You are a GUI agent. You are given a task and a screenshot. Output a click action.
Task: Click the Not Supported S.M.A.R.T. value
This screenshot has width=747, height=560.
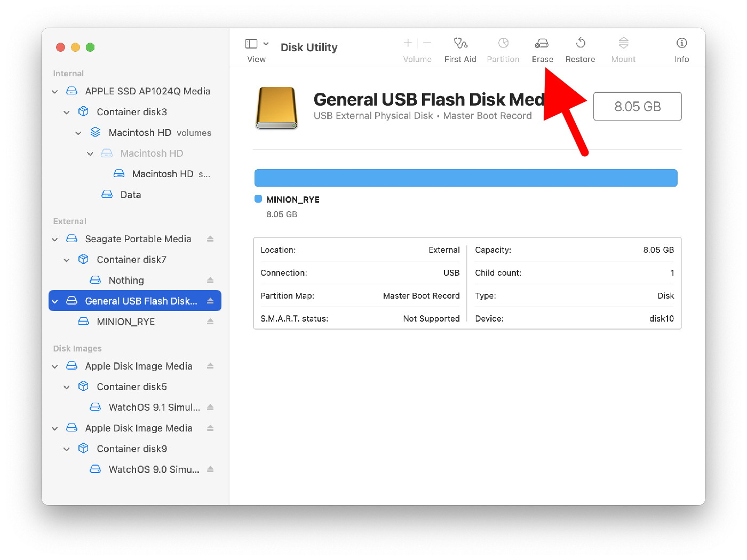pos(431,318)
